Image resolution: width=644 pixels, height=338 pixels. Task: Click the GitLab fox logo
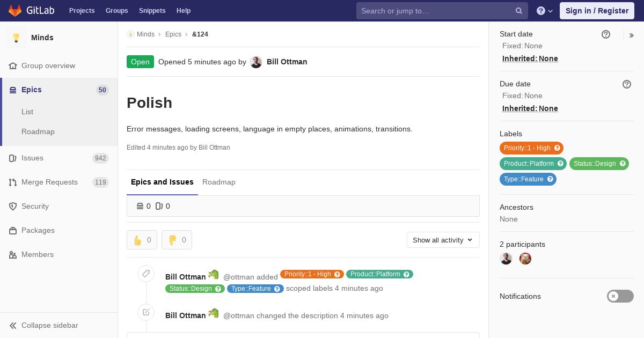pyautogui.click(x=16, y=11)
